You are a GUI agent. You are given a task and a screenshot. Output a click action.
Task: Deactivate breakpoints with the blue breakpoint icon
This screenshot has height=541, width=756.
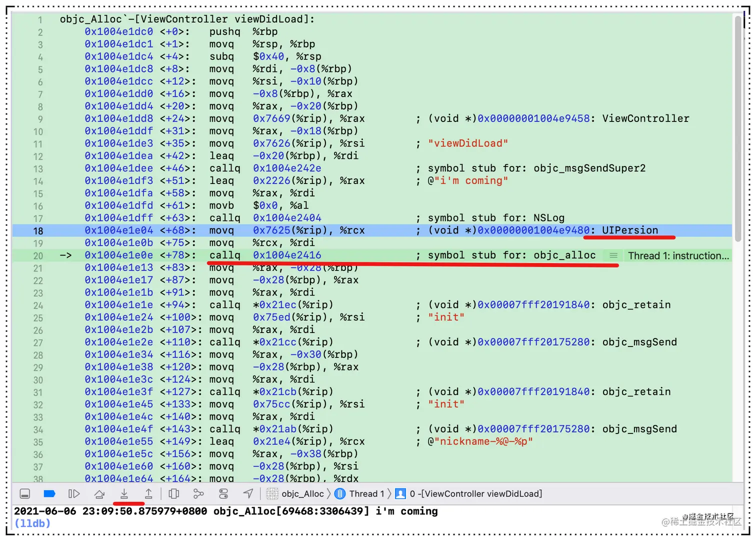coord(49,494)
